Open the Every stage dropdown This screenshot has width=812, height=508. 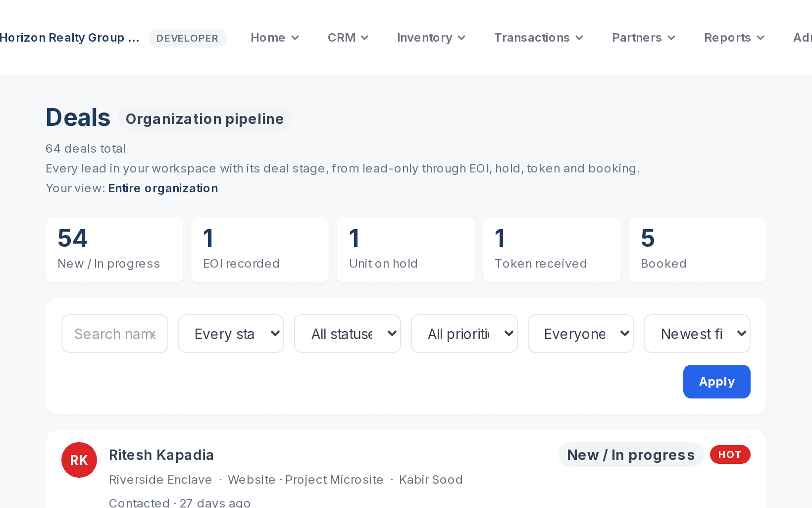231,334
